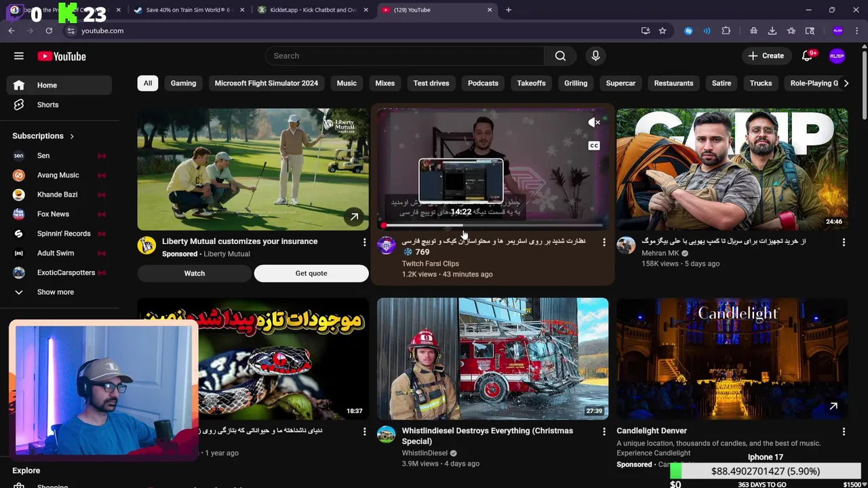Bookmark this page with star icon
The height and width of the screenshot is (488, 868).
click(663, 30)
